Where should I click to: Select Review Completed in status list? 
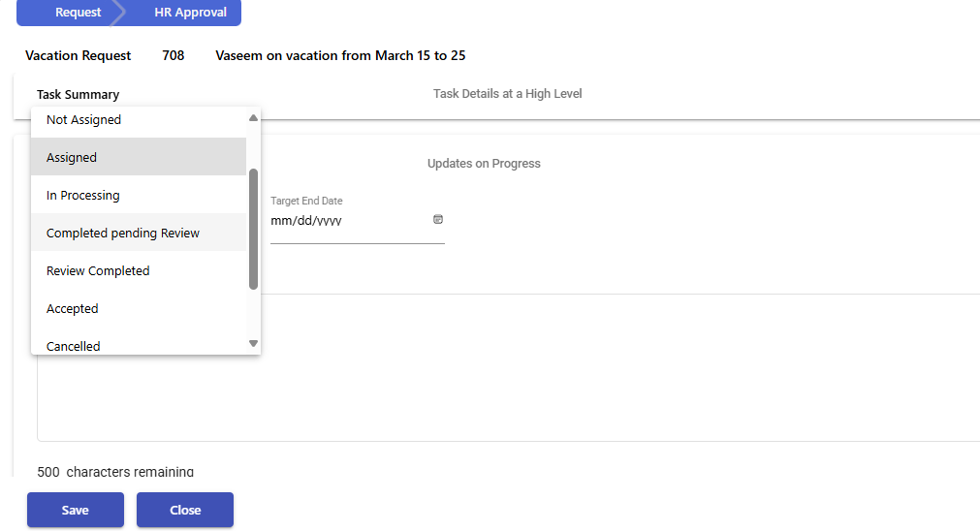139,270
